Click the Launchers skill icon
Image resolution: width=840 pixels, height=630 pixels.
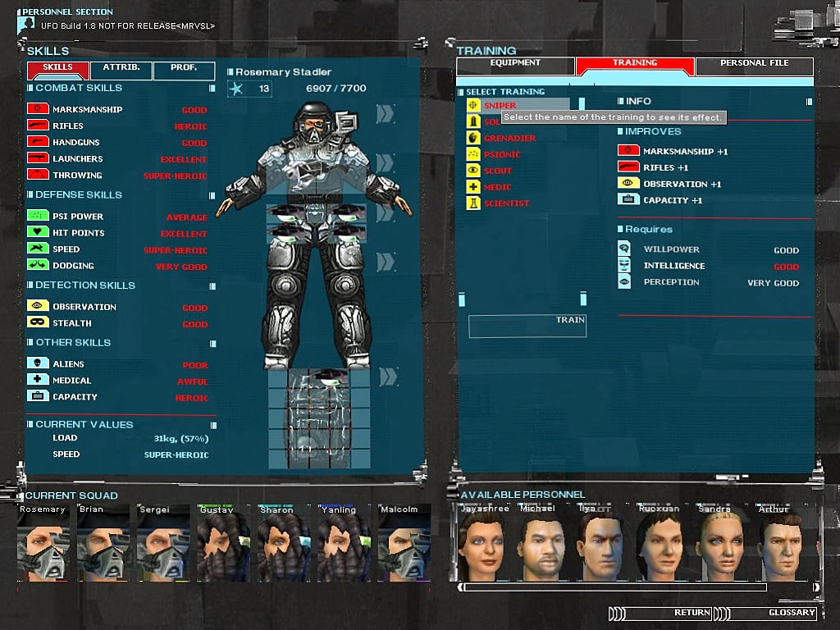point(38,158)
